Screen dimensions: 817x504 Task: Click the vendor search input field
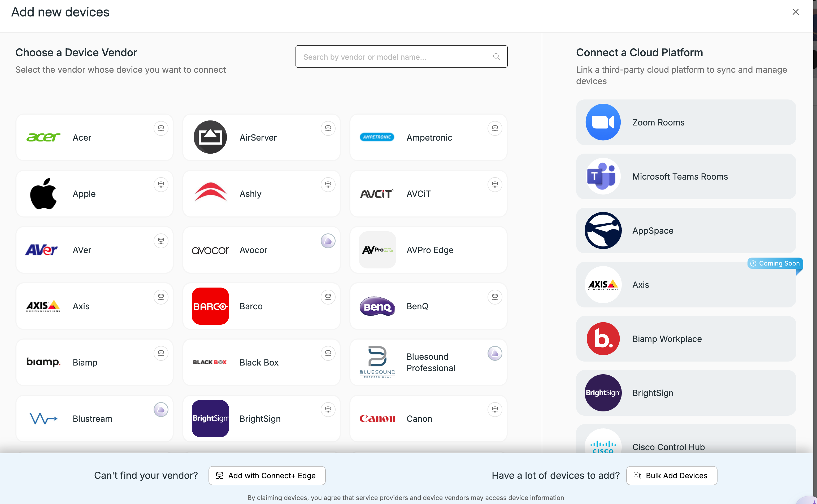(402, 57)
